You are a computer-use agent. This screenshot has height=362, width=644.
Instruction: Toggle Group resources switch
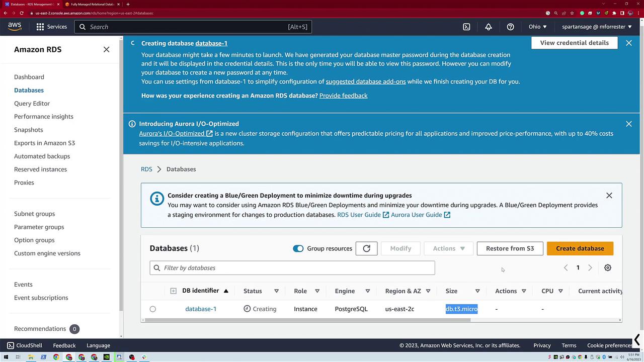tap(298, 248)
